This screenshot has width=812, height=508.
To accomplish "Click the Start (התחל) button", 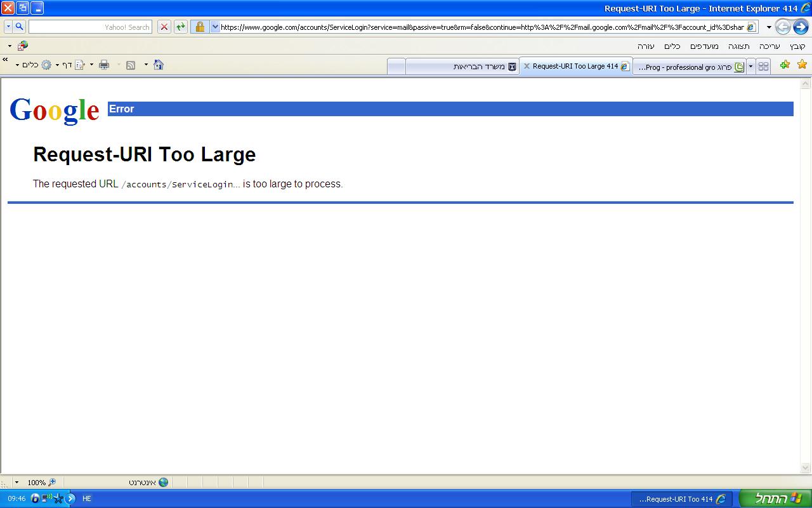I will [x=774, y=498].
